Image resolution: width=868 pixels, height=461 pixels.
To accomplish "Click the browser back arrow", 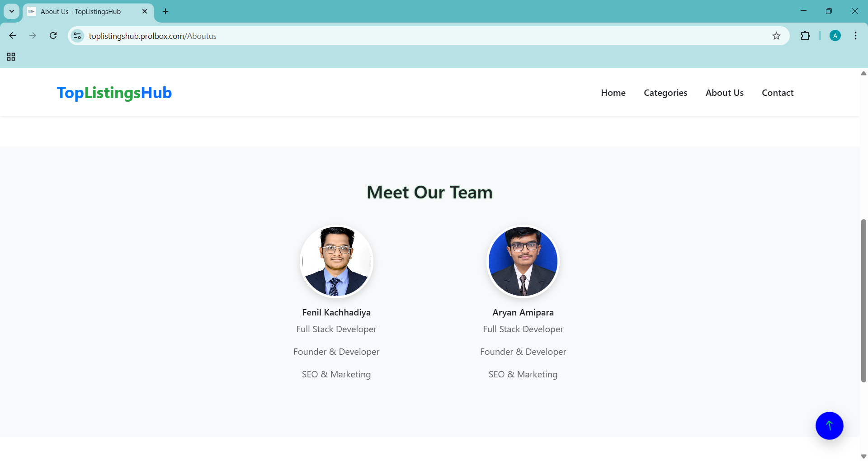I will click(x=13, y=36).
